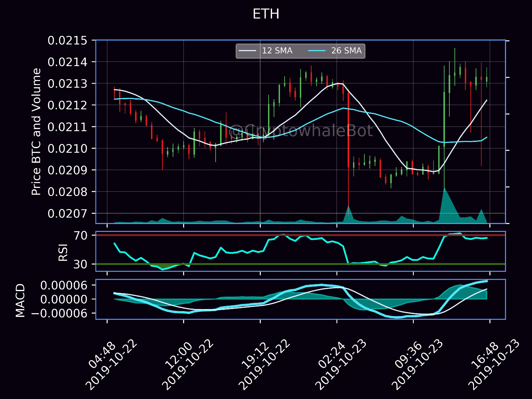
Task: Click the 19:12 2019-10-22 time label
Action: (264, 364)
